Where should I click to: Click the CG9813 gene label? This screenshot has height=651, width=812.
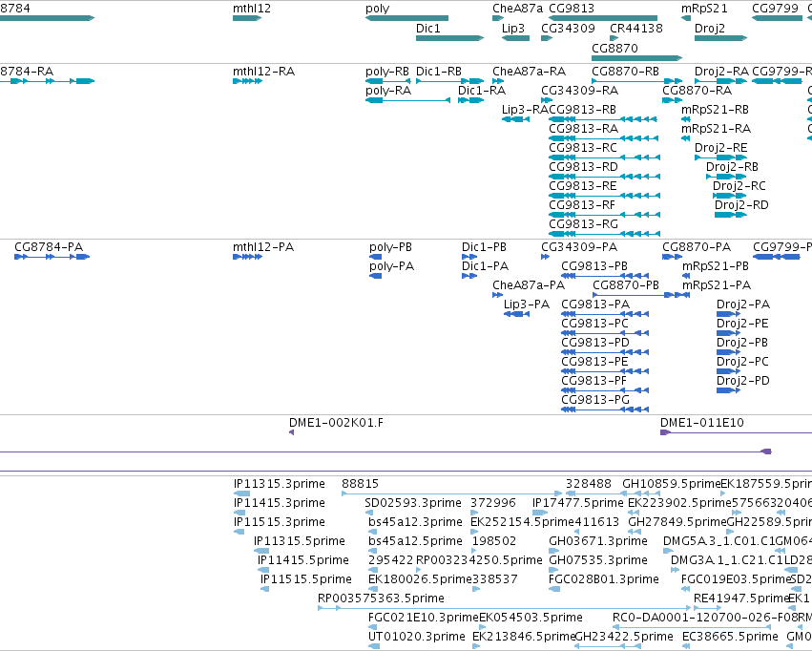[572, 9]
